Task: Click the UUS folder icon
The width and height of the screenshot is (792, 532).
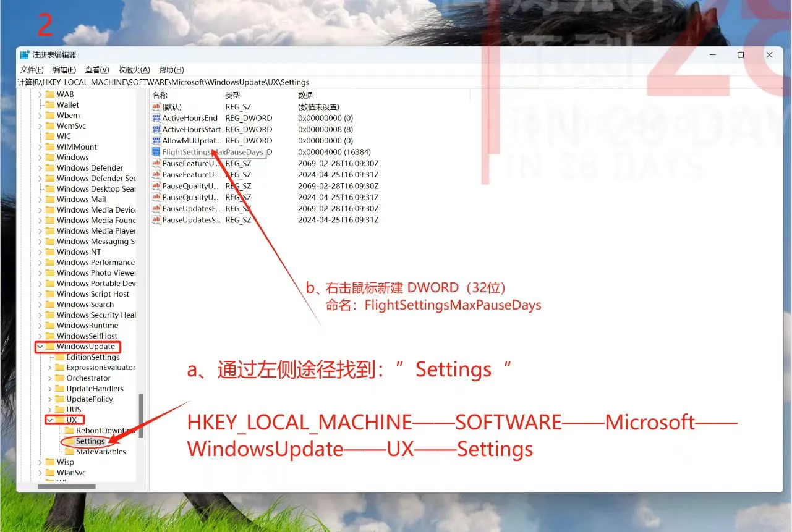Action: [60, 410]
